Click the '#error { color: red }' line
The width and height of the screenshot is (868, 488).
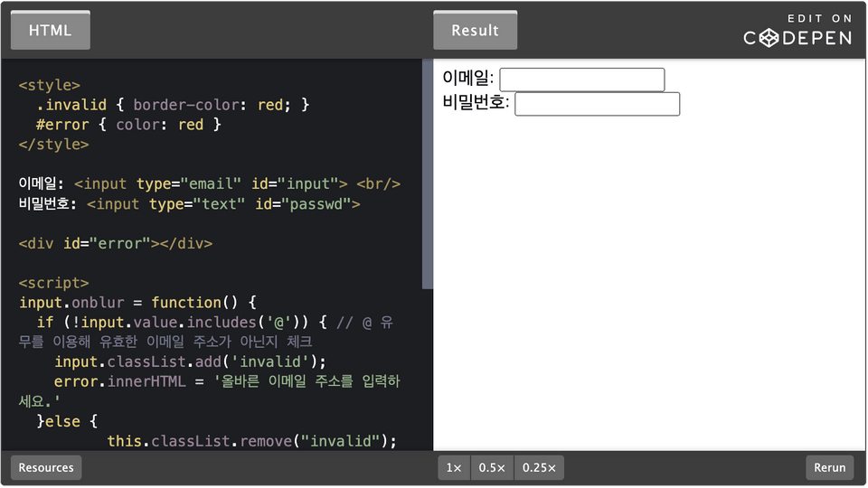tap(128, 125)
